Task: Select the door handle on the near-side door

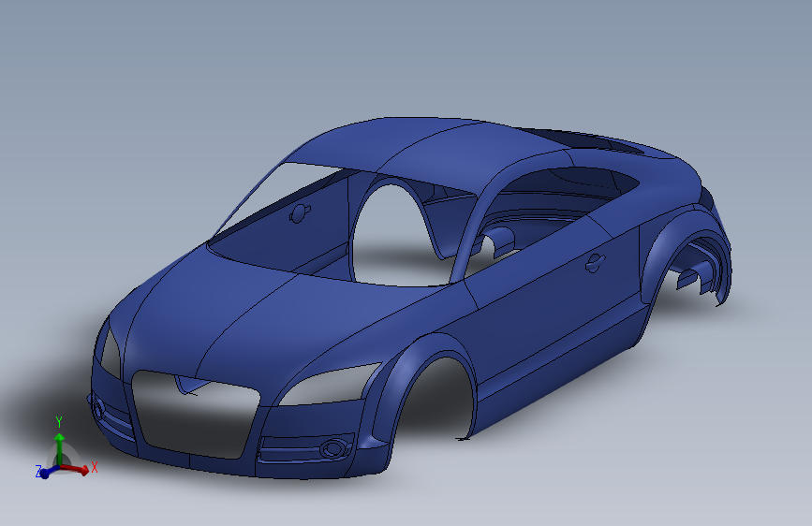Action: pyautogui.click(x=594, y=263)
